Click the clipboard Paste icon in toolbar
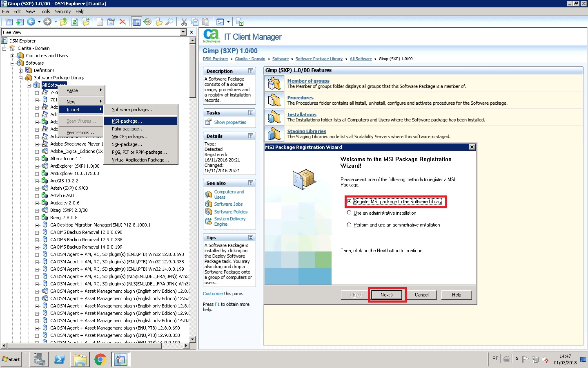This screenshot has height=368, width=588. click(206, 22)
